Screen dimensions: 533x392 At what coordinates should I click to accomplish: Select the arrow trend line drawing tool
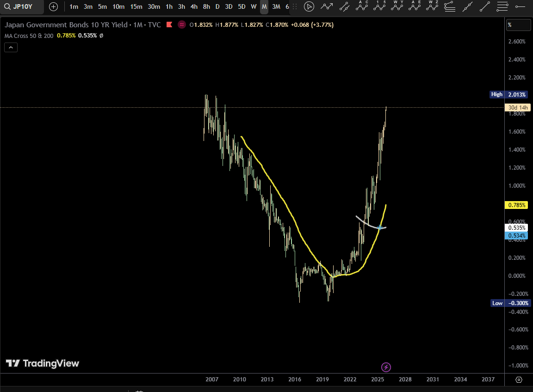click(x=327, y=6)
